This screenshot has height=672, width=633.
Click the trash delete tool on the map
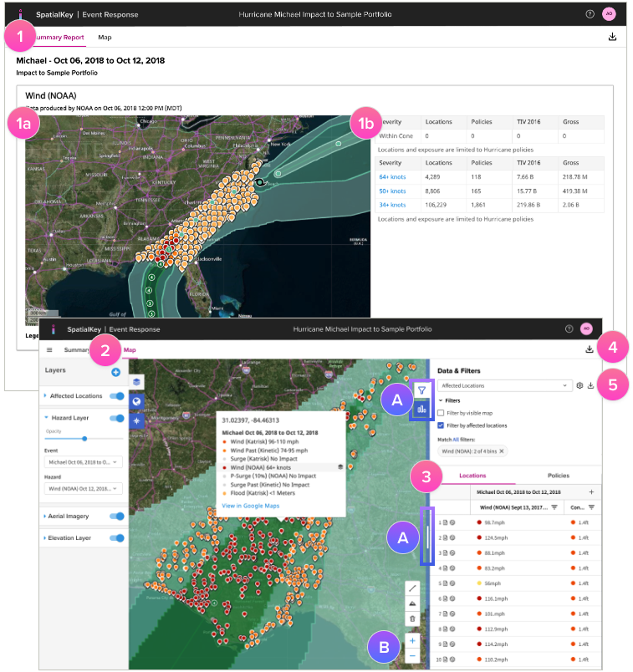pyautogui.click(x=412, y=619)
